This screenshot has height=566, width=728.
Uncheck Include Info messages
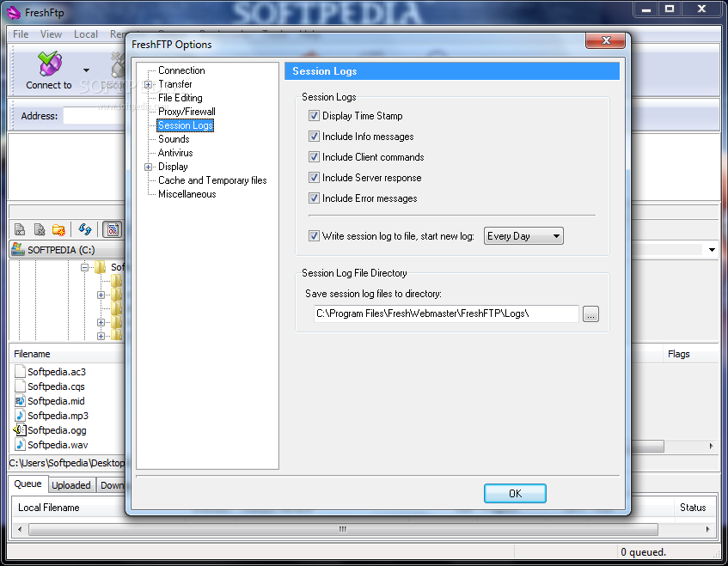click(x=314, y=137)
